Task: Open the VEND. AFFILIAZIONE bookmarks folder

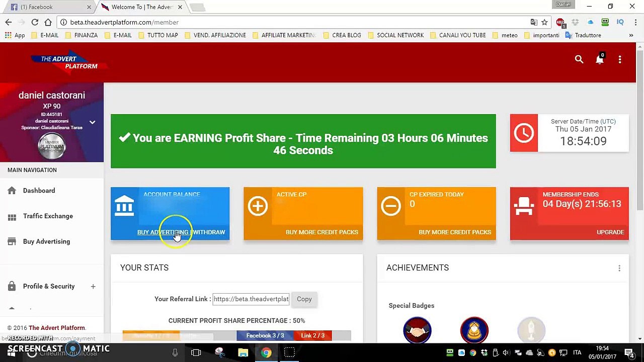Action: [215, 35]
